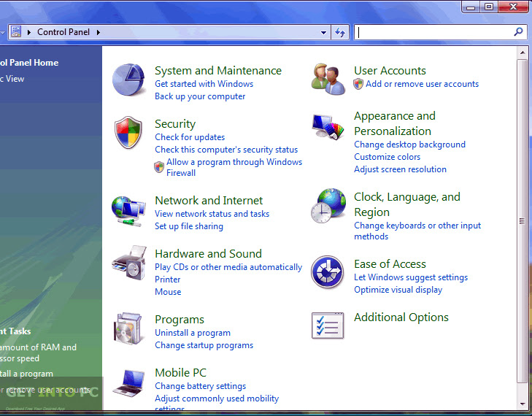The image size is (532, 416).
Task: Open the amount of RAM and processor speed task
Action: 38,353
